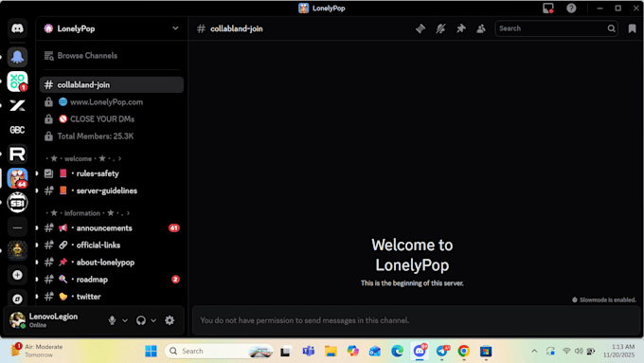Open Outlook from taskbar
The image size is (644, 363).
point(375,351)
